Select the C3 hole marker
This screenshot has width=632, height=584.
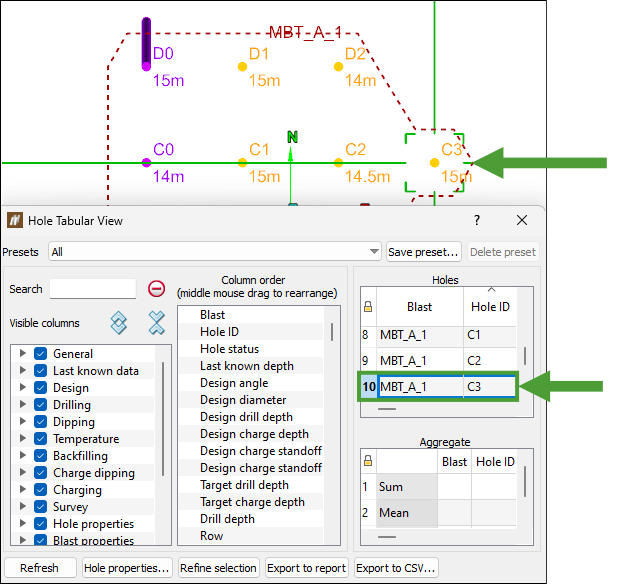click(x=434, y=163)
